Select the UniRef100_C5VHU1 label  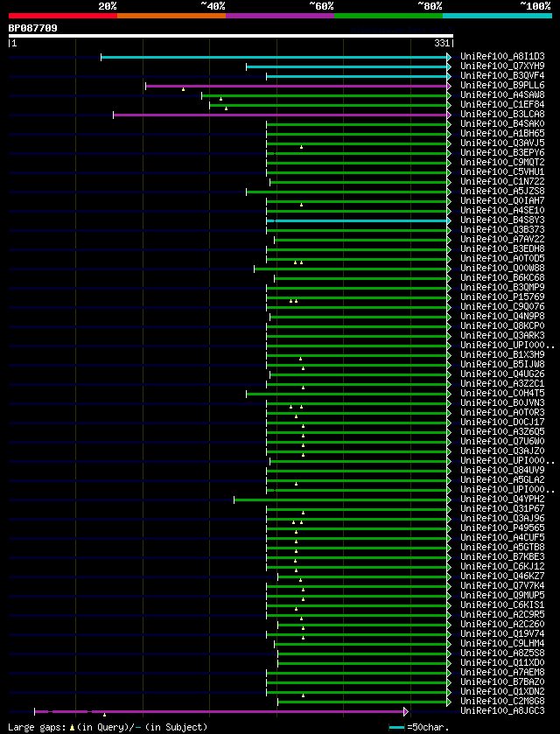tap(502, 171)
